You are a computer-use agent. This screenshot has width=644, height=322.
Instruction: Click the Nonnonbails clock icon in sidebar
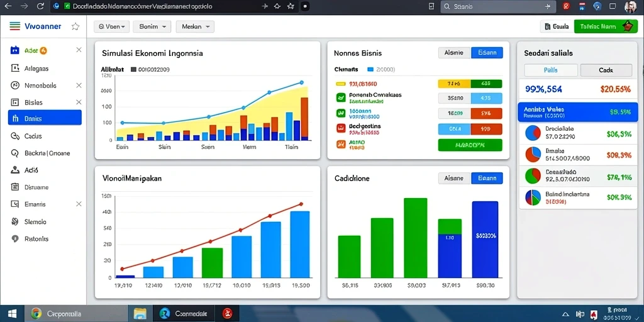(15, 86)
